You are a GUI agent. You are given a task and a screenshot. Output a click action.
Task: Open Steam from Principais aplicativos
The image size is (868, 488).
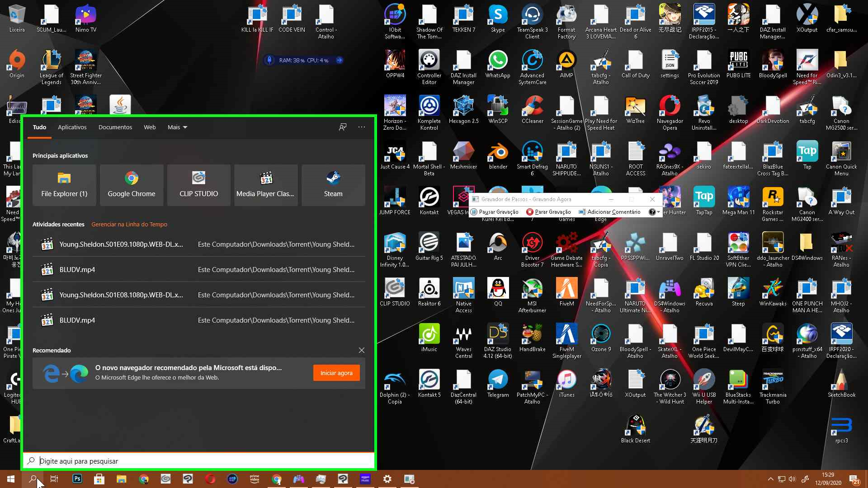[333, 185]
